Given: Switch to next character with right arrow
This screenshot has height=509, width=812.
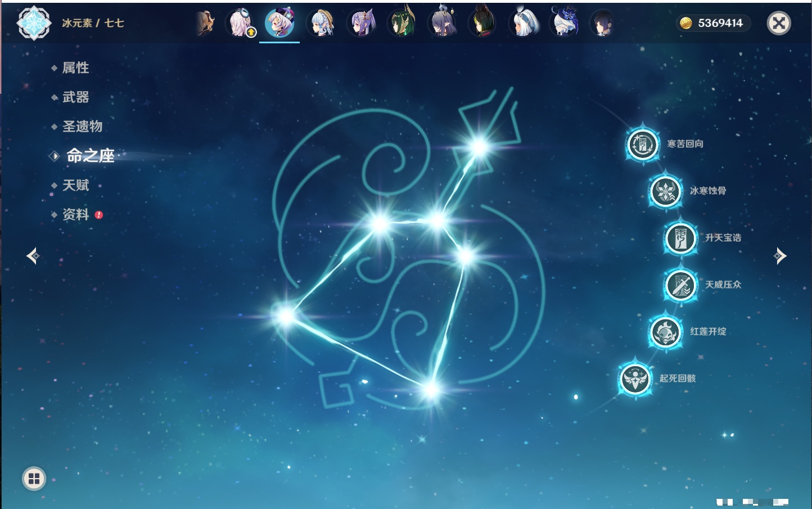Looking at the screenshot, I should click(x=780, y=256).
